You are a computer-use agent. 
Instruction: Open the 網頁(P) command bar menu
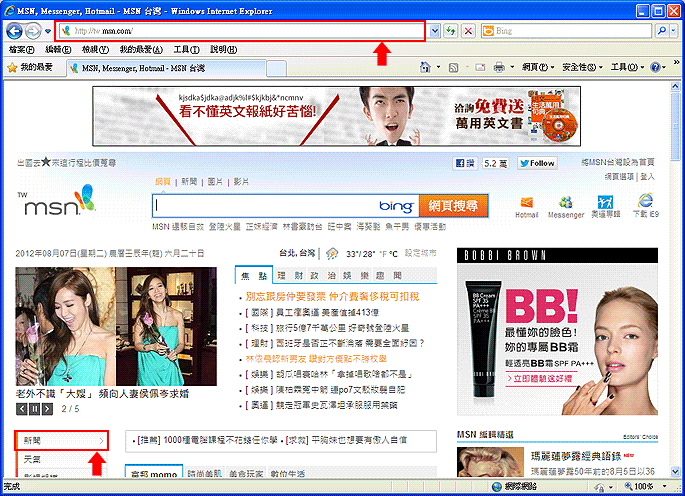(538, 67)
